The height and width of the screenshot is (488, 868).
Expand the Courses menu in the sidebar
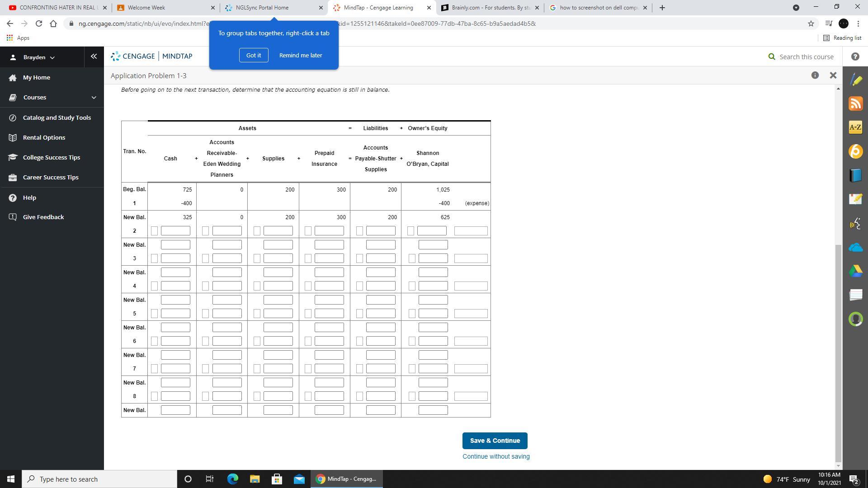coord(94,98)
